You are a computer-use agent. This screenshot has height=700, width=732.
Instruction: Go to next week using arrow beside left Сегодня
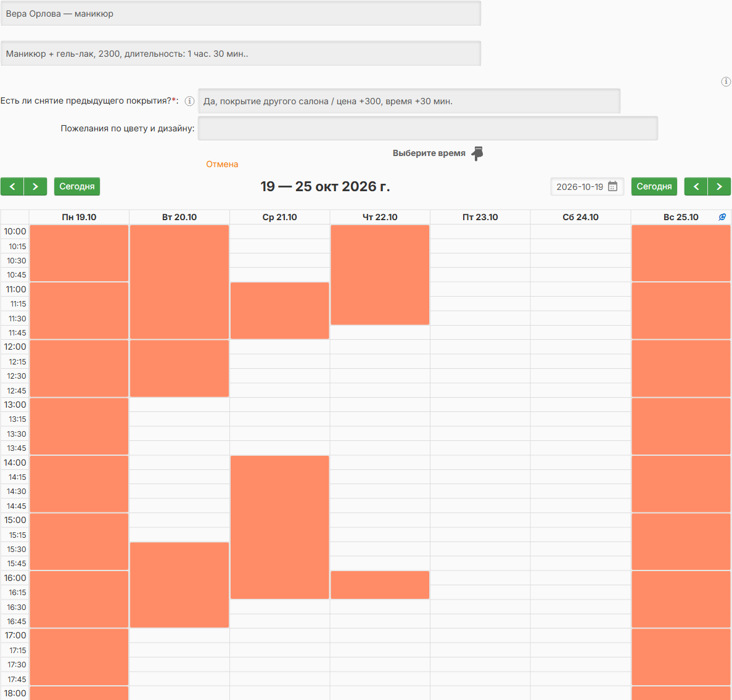(x=36, y=186)
